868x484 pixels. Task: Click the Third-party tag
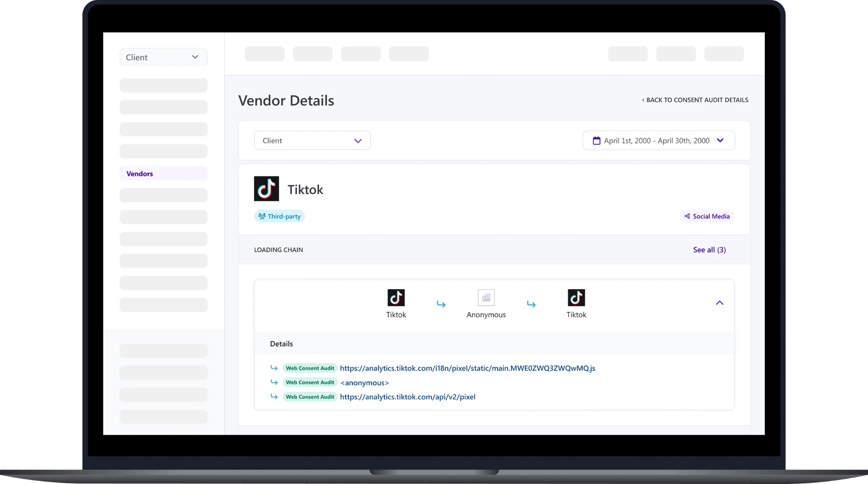(x=279, y=216)
